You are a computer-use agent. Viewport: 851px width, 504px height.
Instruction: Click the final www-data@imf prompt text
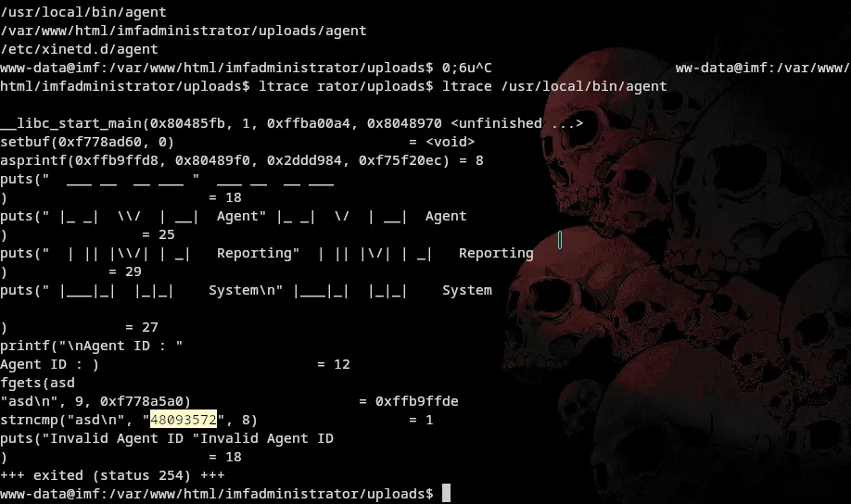click(217, 494)
